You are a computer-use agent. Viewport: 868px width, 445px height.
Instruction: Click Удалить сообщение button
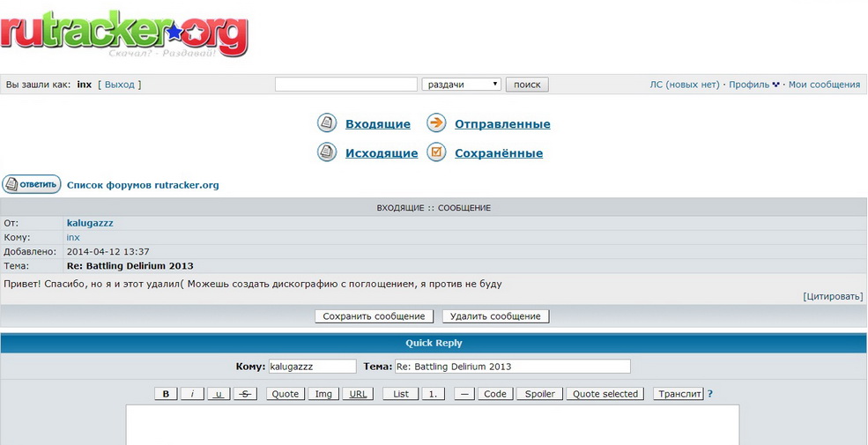[x=495, y=316]
